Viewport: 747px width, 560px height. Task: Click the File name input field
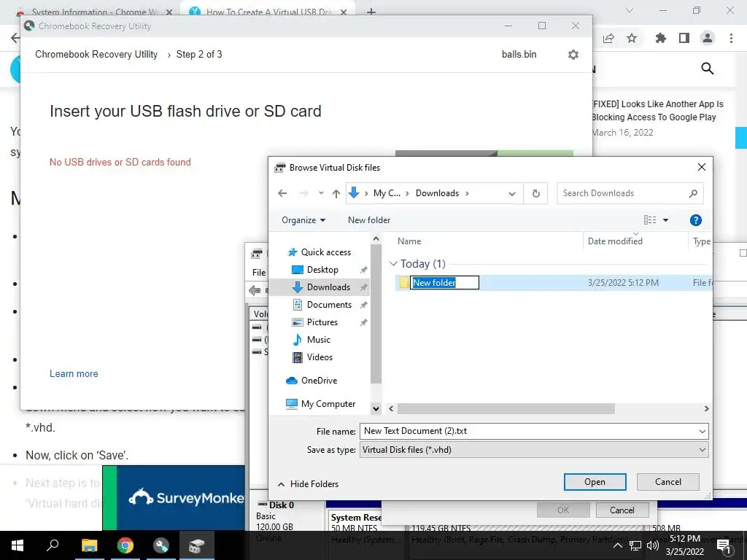pos(528,431)
